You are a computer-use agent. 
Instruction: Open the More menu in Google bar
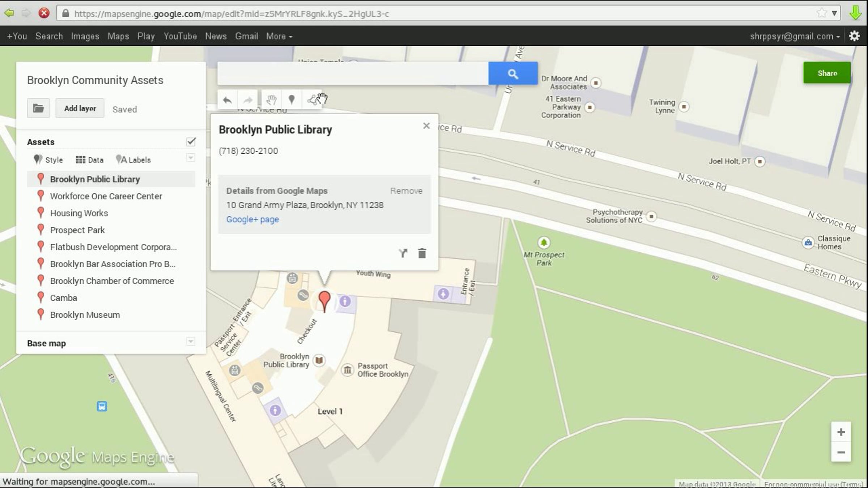(279, 36)
